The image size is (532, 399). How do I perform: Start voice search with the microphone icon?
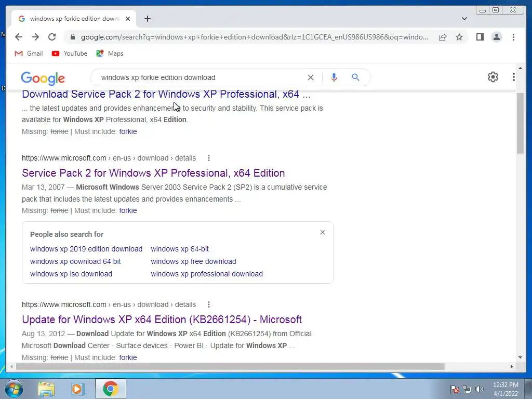tap(334, 77)
